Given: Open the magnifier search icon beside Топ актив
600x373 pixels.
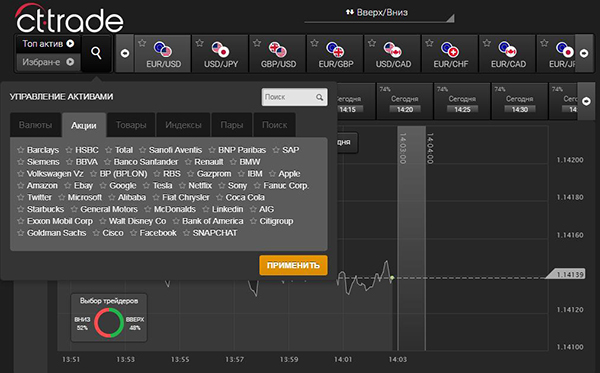Looking at the screenshot, I should [96, 53].
